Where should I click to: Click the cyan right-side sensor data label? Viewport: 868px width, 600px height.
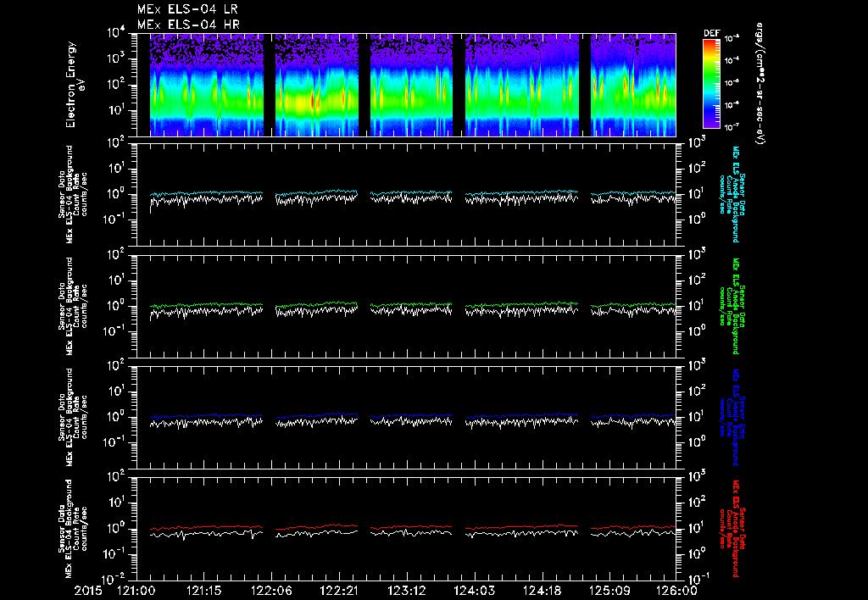point(734,193)
